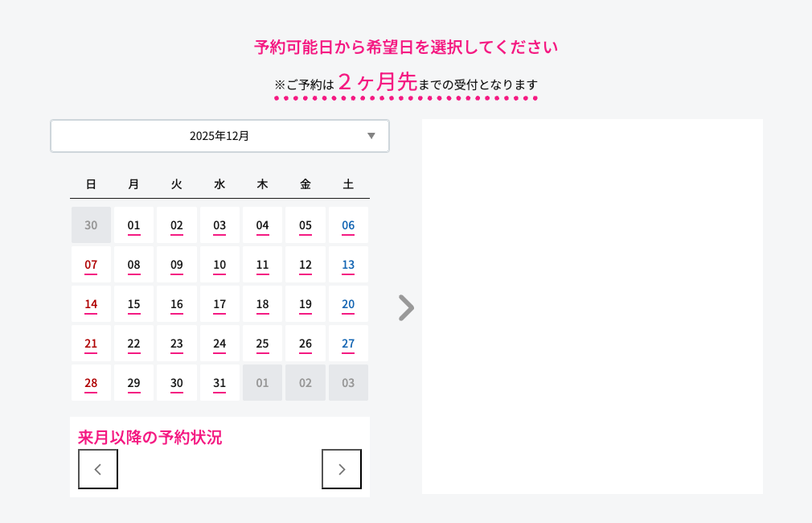Pick Saturday December 20
This screenshot has width=812, height=523.
(x=348, y=304)
